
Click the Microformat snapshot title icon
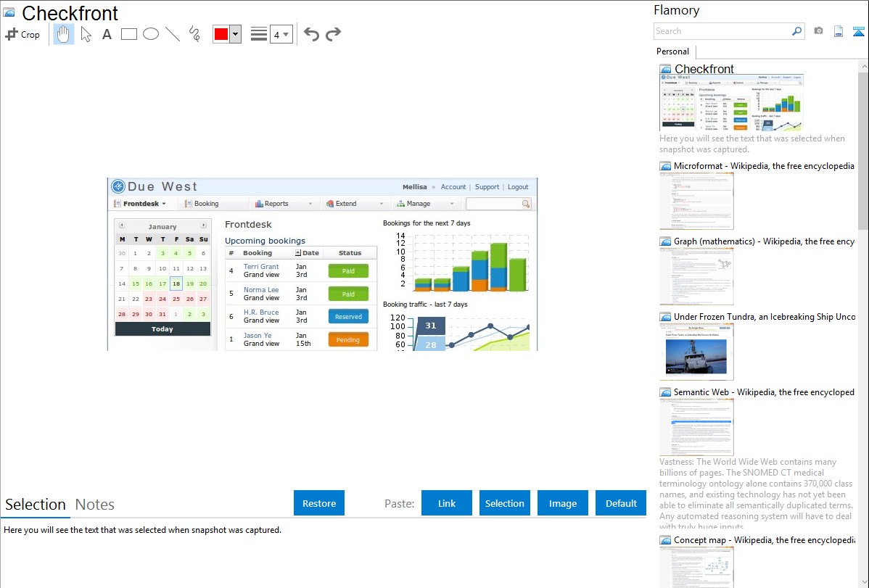tap(665, 166)
